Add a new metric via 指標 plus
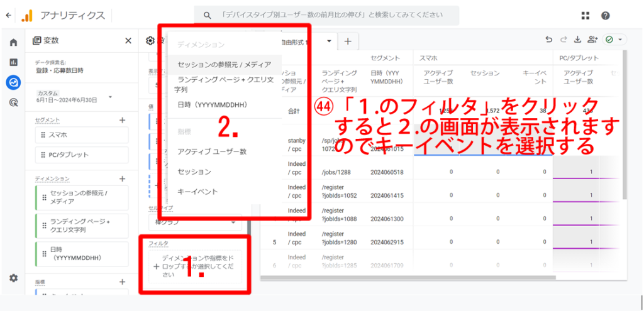 [122, 282]
